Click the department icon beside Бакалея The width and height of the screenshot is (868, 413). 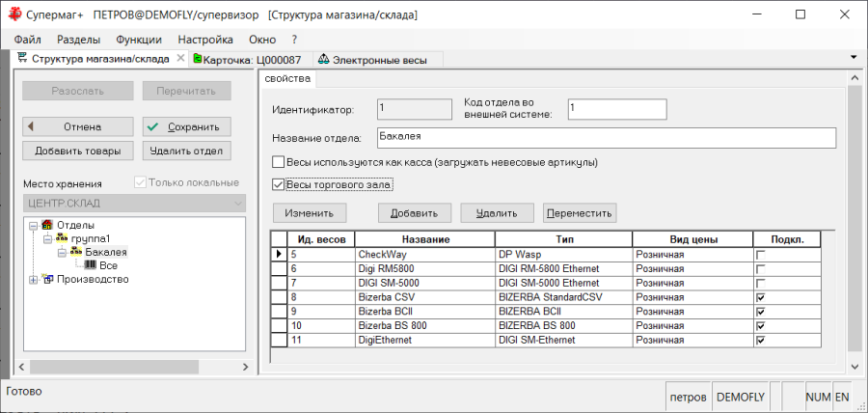tap(76, 252)
